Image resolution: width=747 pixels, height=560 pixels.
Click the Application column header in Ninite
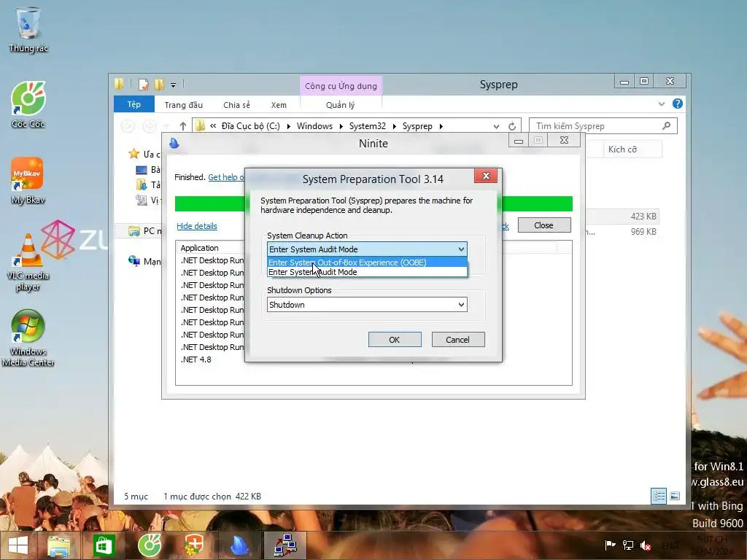tap(199, 248)
